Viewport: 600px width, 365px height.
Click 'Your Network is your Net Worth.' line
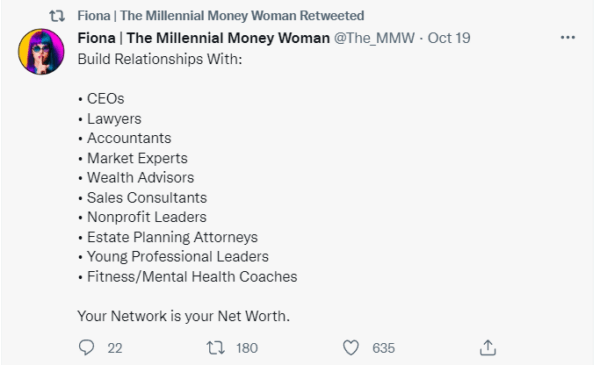[184, 316]
